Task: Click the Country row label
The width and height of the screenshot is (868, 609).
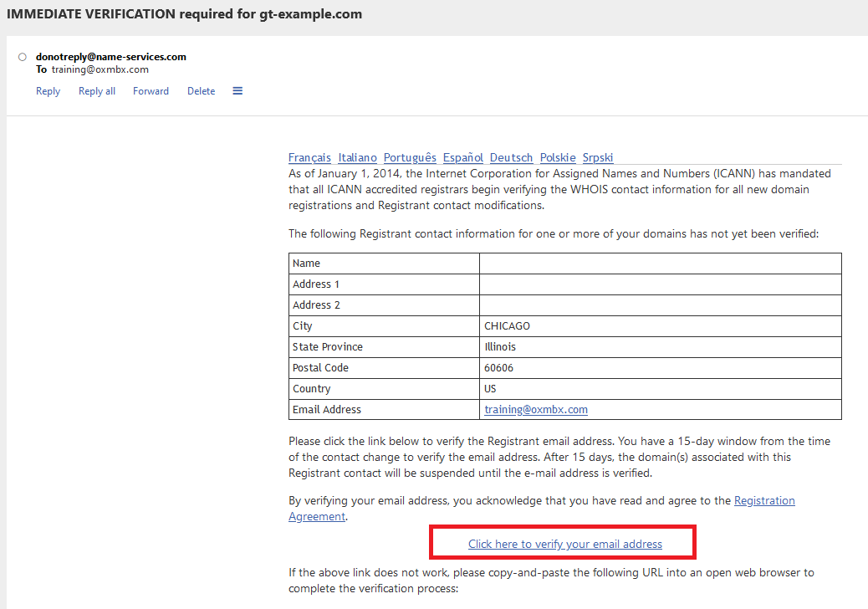Action: point(312,389)
